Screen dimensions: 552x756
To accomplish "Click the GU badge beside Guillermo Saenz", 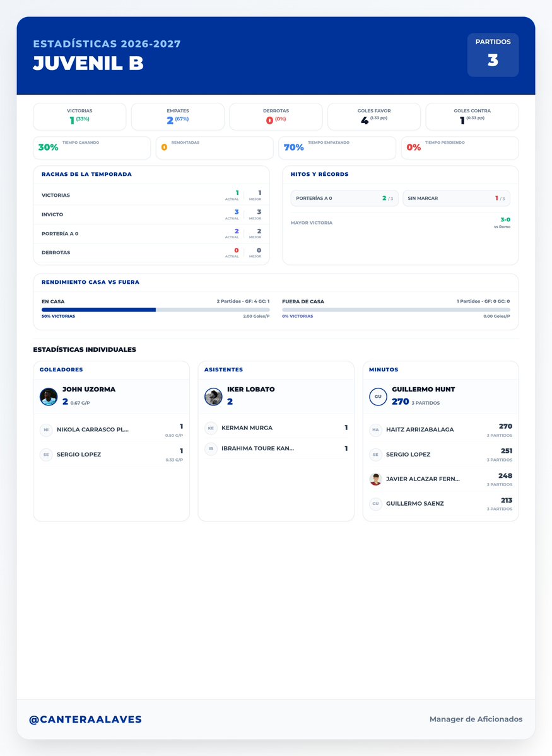I will [375, 504].
